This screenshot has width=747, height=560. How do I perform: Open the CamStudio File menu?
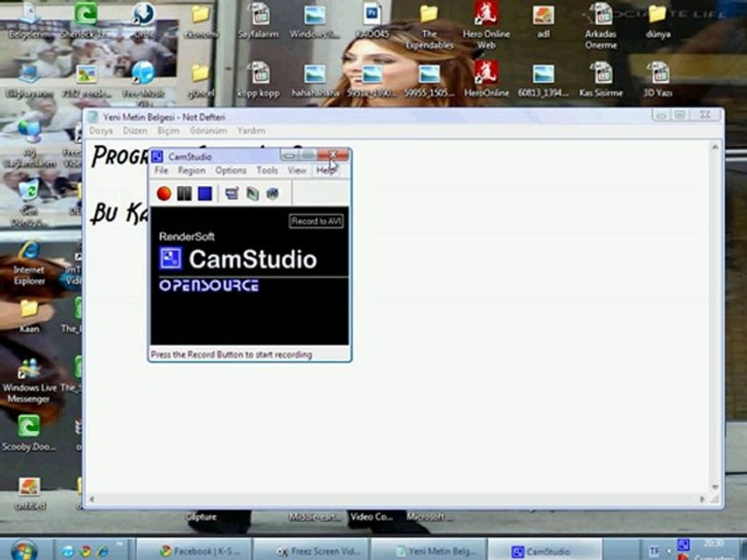click(161, 170)
